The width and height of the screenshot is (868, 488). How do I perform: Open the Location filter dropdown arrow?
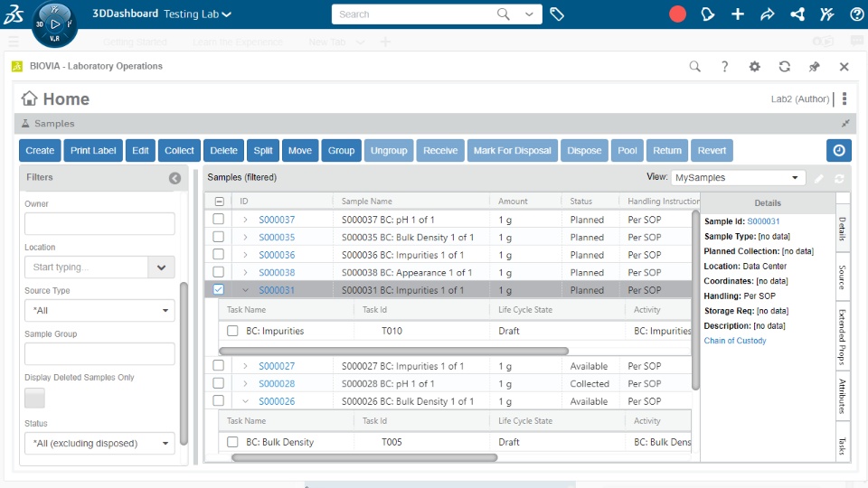(161, 267)
